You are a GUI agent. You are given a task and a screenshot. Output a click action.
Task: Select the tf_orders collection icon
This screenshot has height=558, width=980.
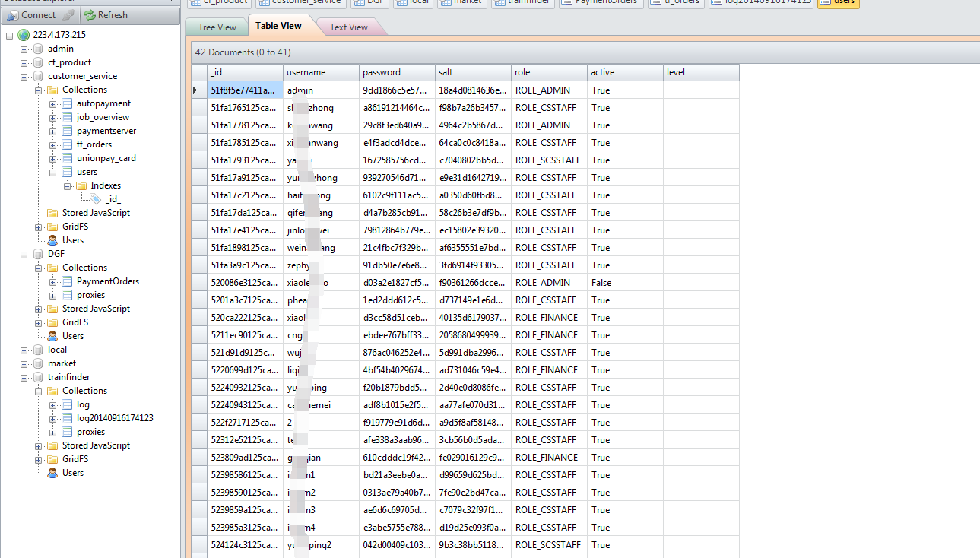[x=67, y=144]
